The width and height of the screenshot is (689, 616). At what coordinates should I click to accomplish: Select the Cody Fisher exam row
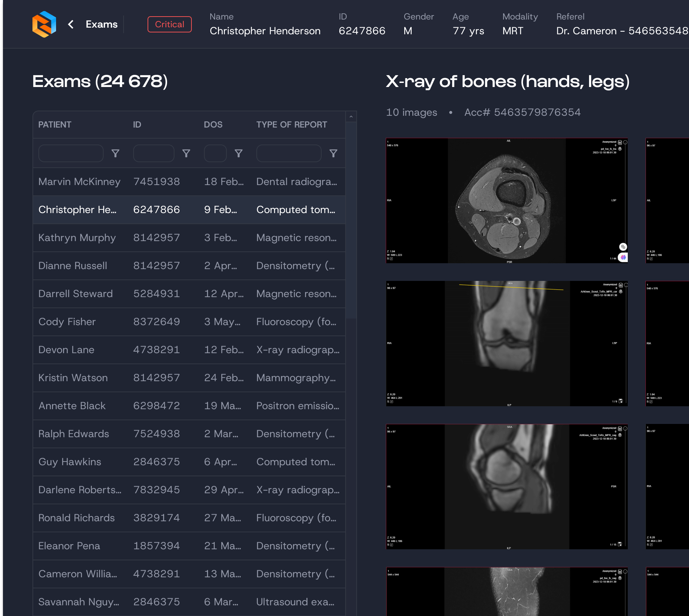click(x=189, y=322)
